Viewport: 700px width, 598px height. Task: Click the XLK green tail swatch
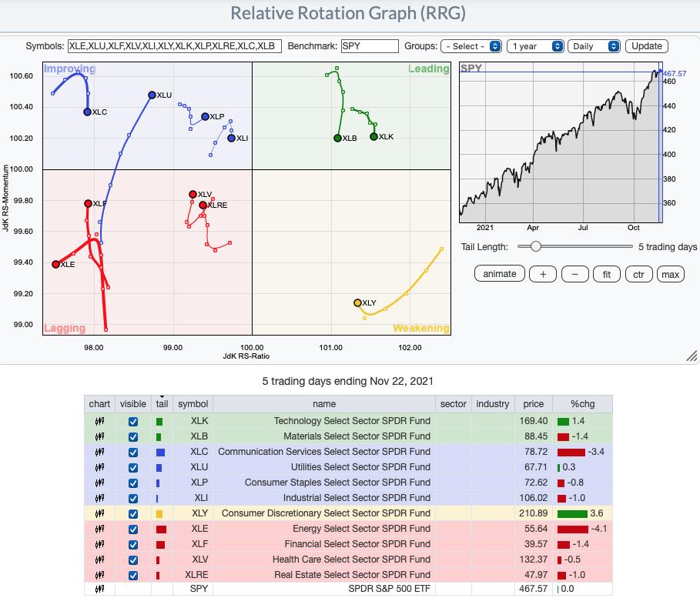[159, 421]
